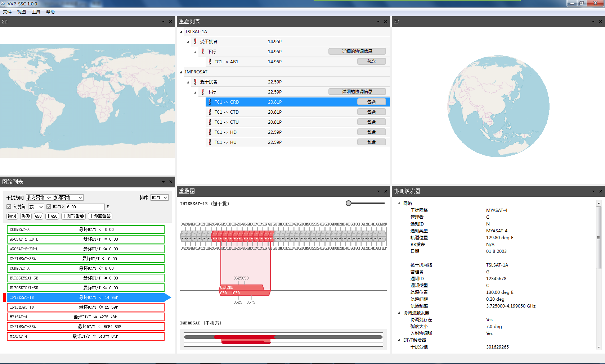605x364 pixels.
Task: Toggle the GSO filter
Action: tap(39, 216)
